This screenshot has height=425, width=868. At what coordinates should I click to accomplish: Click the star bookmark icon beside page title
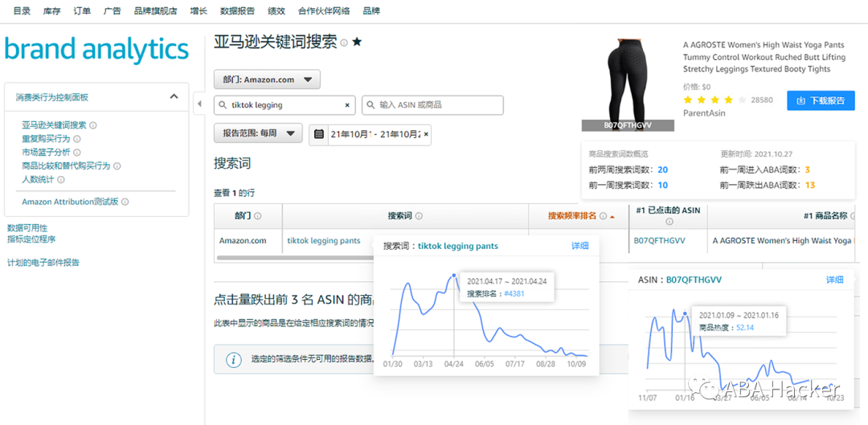(357, 42)
